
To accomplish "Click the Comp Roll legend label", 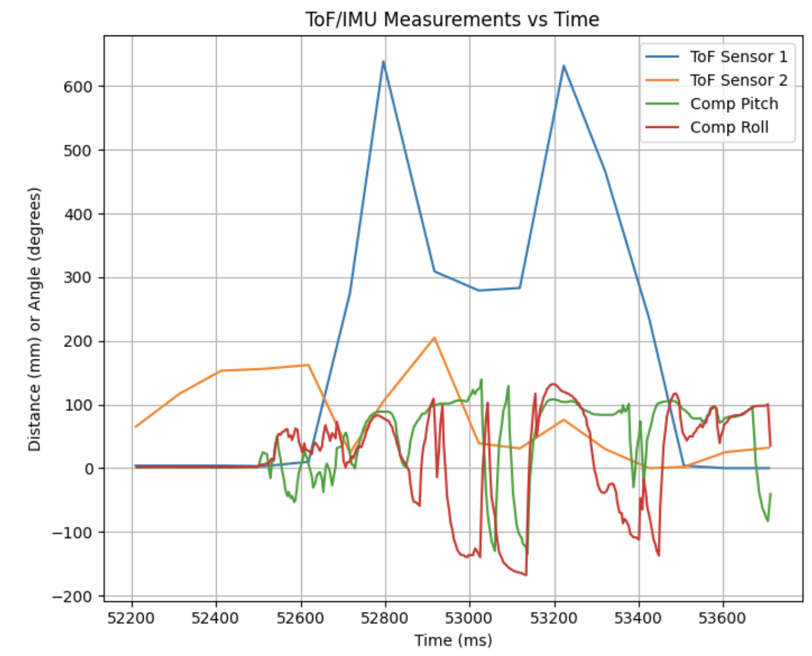I will coord(729,128).
